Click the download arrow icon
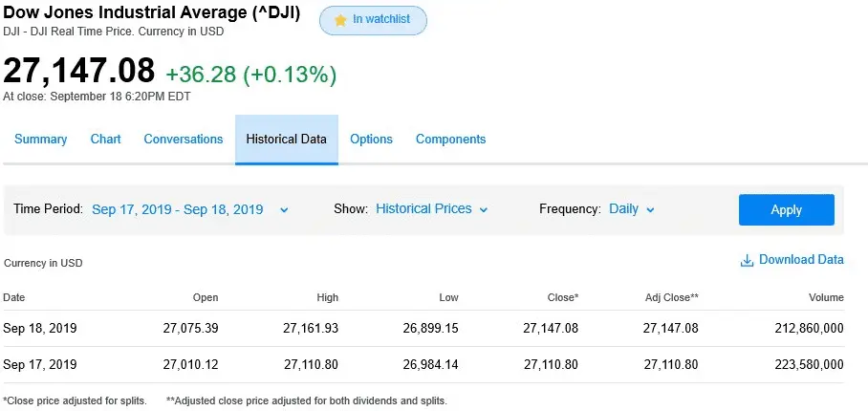The height and width of the screenshot is (411, 868). [748, 260]
